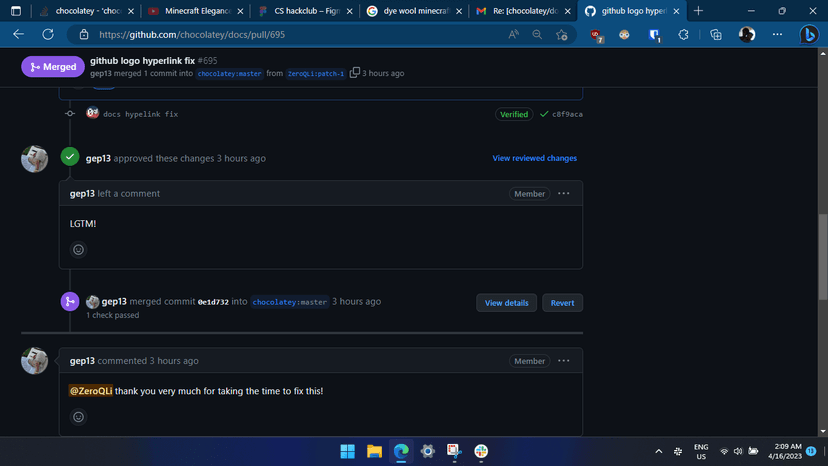Refresh the page

coord(47,34)
